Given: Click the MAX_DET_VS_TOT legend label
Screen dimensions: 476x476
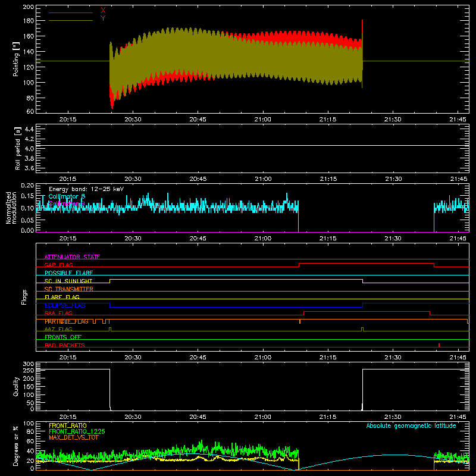Looking at the screenshot, I should click(74, 438).
